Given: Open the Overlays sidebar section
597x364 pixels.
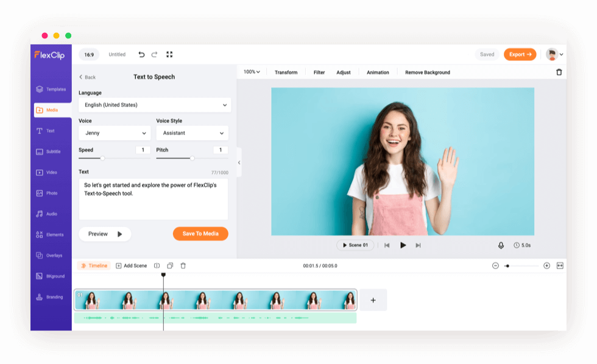Looking at the screenshot, I should 49,256.
